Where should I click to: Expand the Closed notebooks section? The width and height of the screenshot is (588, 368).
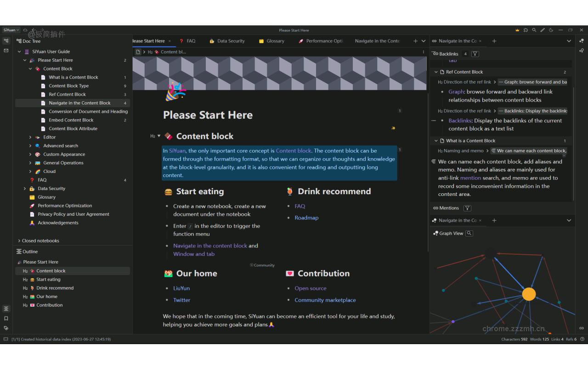[x=19, y=241]
